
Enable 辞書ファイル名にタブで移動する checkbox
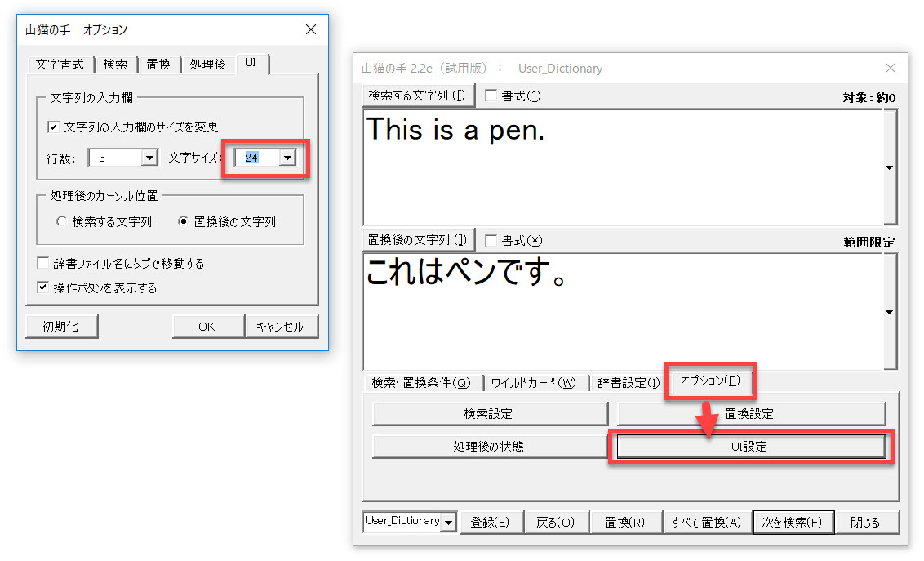(x=43, y=264)
